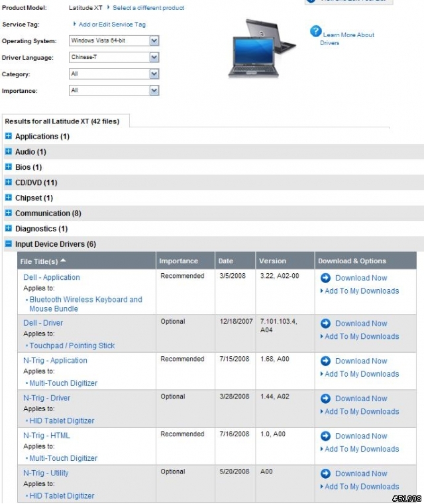Click Touchpad / Pointing Stick link
The height and width of the screenshot is (504, 424).
[x=72, y=346]
